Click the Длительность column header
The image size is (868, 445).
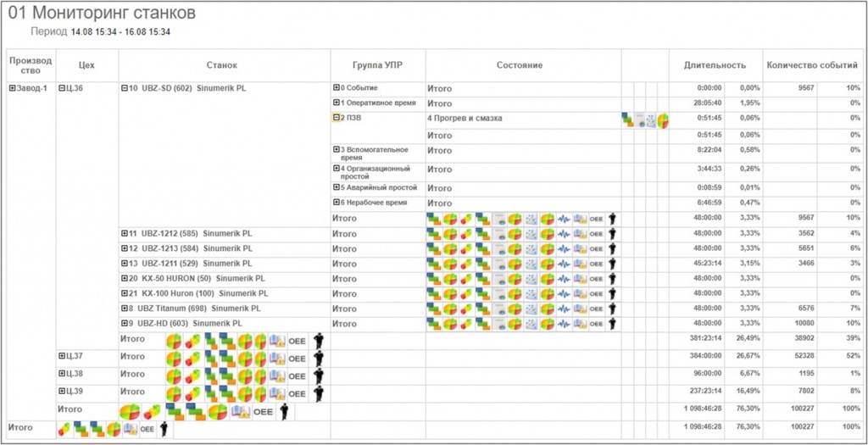click(715, 65)
